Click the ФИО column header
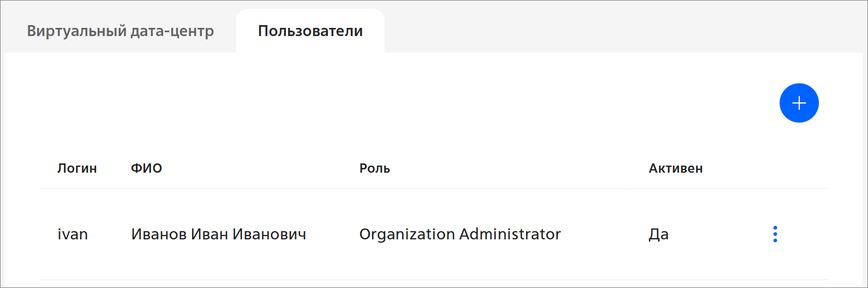The width and height of the screenshot is (868, 288). click(x=146, y=168)
